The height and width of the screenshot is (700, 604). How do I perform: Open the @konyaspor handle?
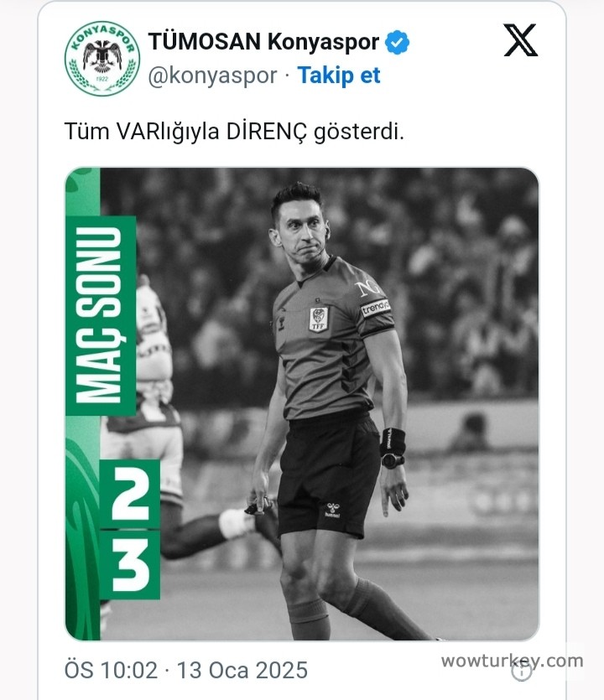point(212,75)
